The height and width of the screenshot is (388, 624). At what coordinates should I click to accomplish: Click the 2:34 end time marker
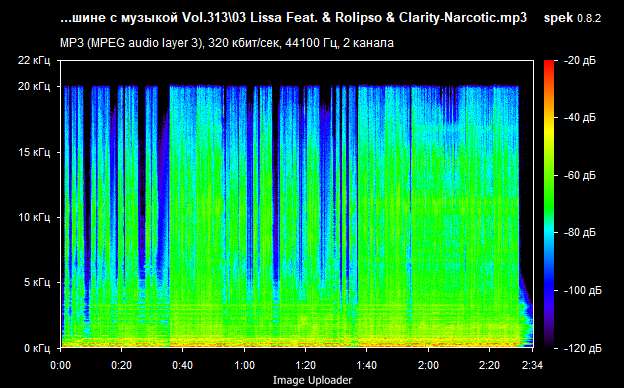(x=532, y=365)
